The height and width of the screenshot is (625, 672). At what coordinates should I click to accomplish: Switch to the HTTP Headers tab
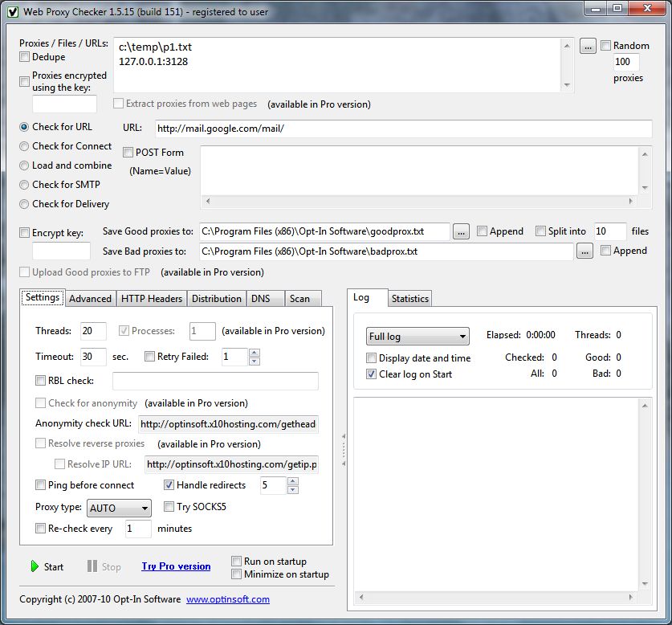[x=152, y=298]
